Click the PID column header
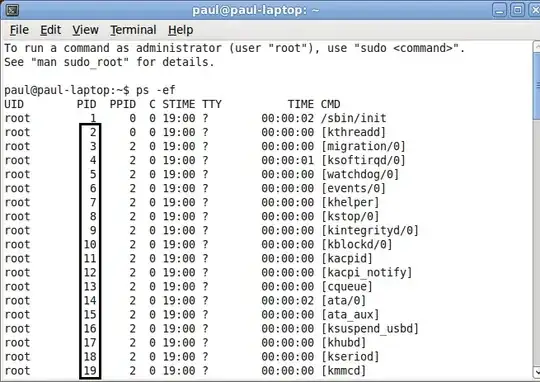Viewport: 540px width, 382px height. click(86, 104)
